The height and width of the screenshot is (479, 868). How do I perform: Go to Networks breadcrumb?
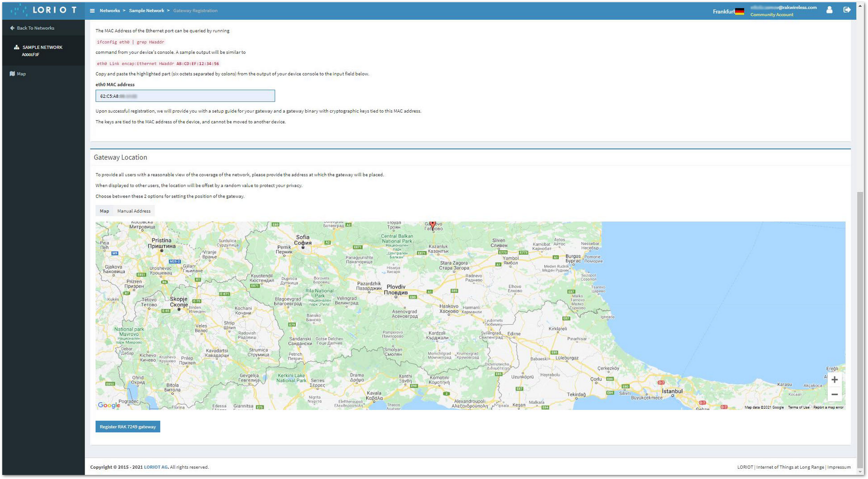tap(110, 11)
